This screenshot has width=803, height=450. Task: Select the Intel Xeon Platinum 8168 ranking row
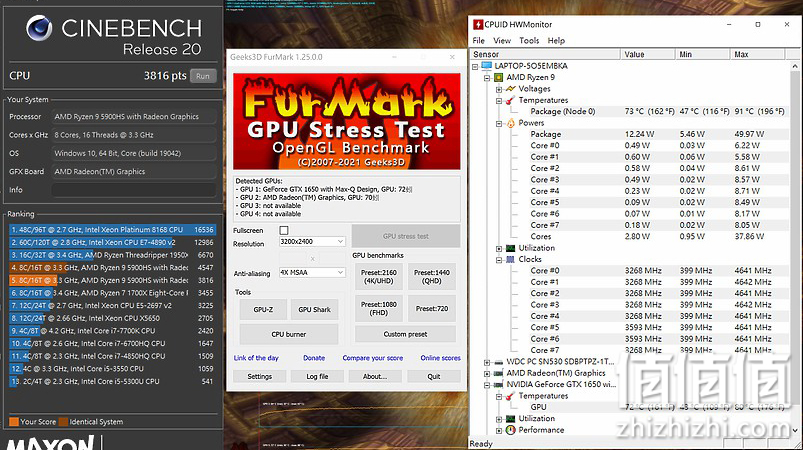tap(112, 230)
